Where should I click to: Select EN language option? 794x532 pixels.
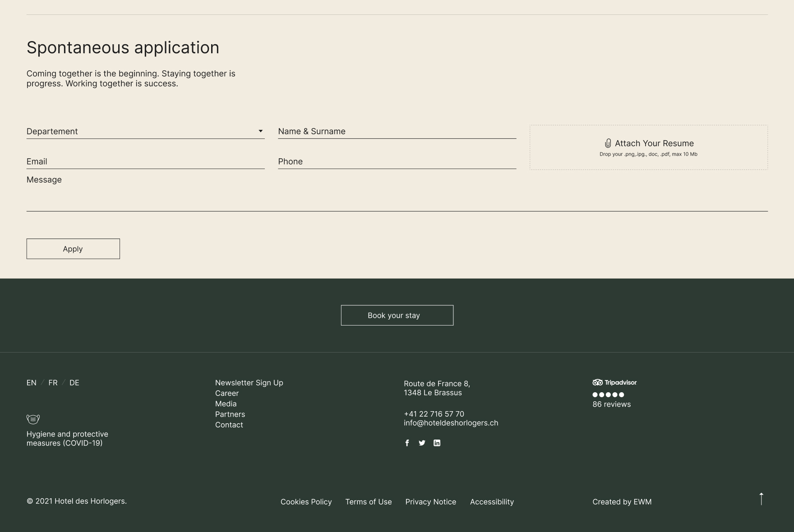tap(31, 383)
